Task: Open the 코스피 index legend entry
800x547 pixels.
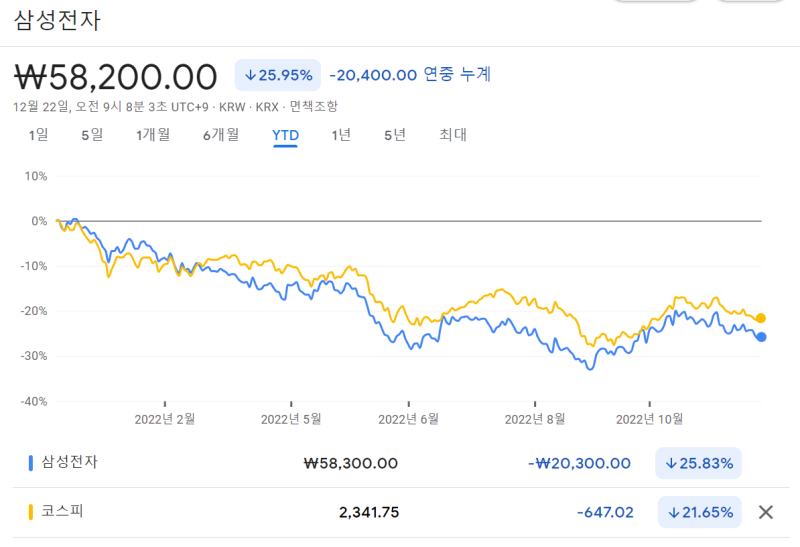Action: [62, 512]
